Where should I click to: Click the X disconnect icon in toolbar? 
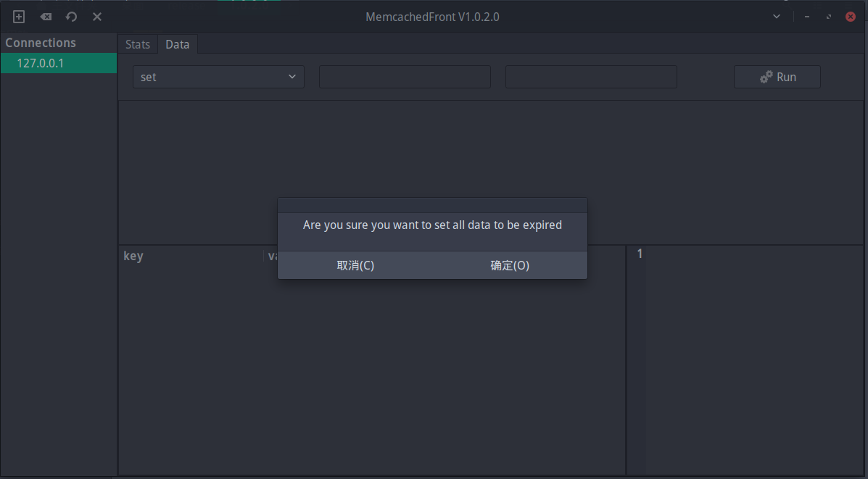point(97,17)
